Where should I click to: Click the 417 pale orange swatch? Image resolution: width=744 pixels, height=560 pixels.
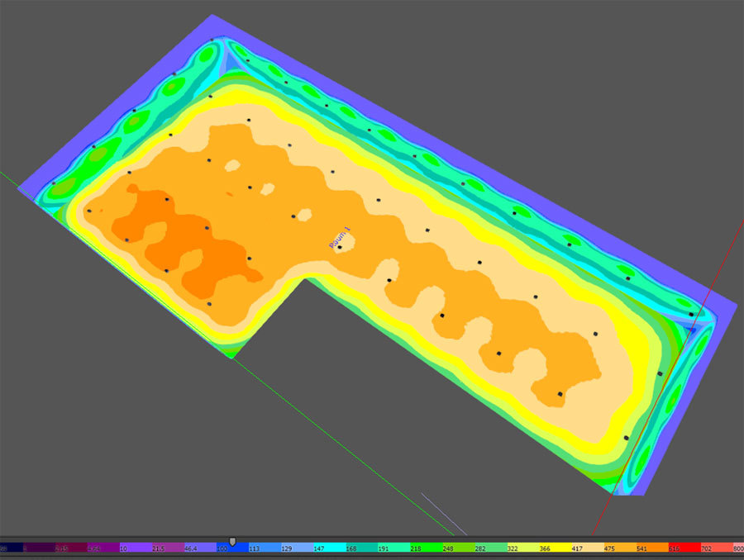pos(588,548)
